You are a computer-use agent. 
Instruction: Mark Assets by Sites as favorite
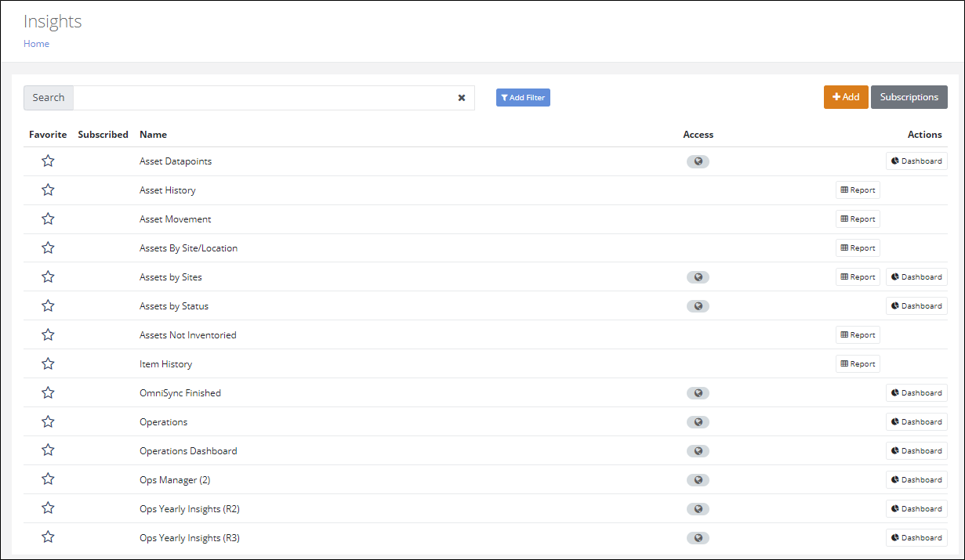[x=48, y=277]
